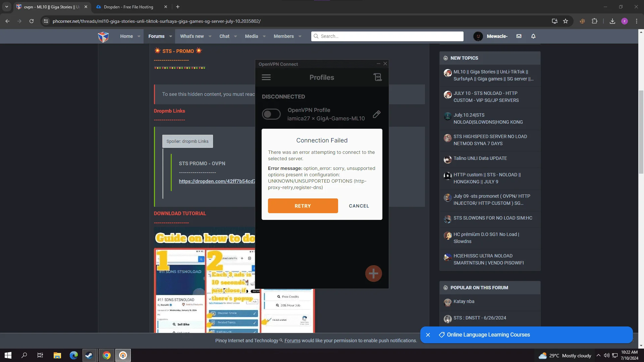Open the What's new nav item
Image resolution: width=644 pixels, height=362 pixels.
(192, 36)
